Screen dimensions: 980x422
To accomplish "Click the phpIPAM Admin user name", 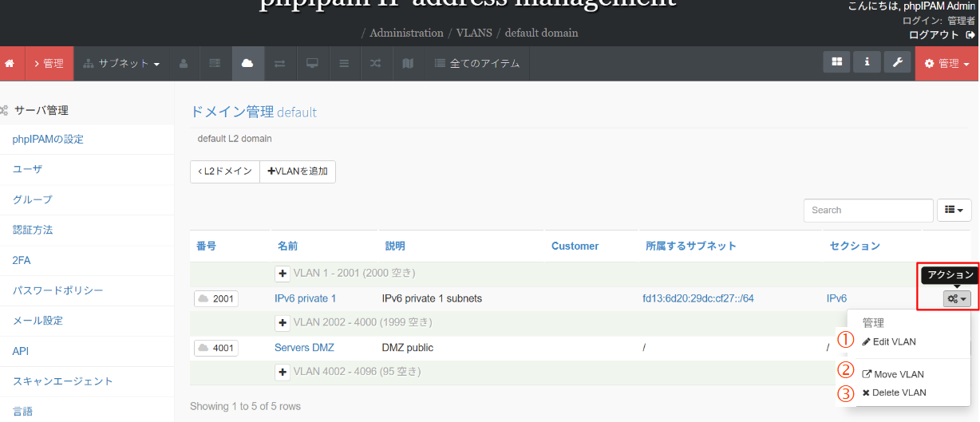I will 939,6.
